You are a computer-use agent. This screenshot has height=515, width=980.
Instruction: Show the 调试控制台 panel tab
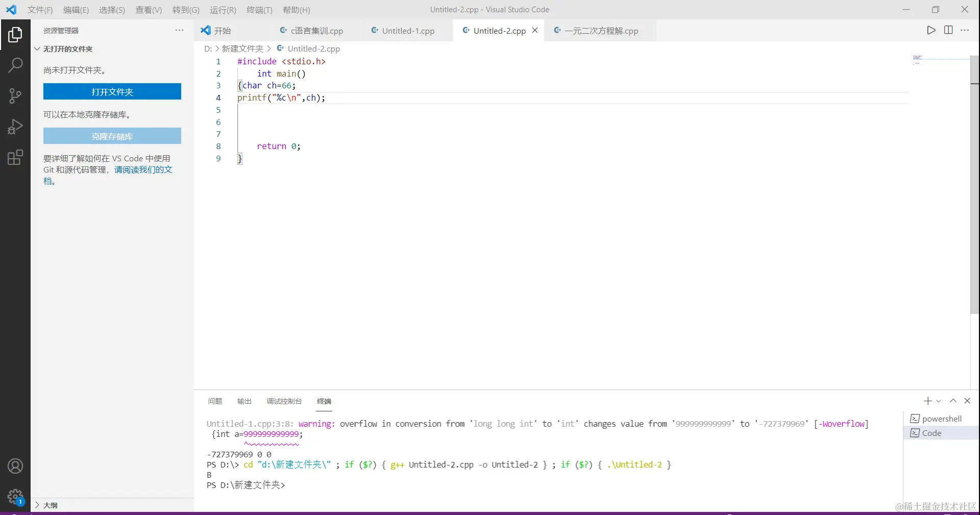point(284,401)
